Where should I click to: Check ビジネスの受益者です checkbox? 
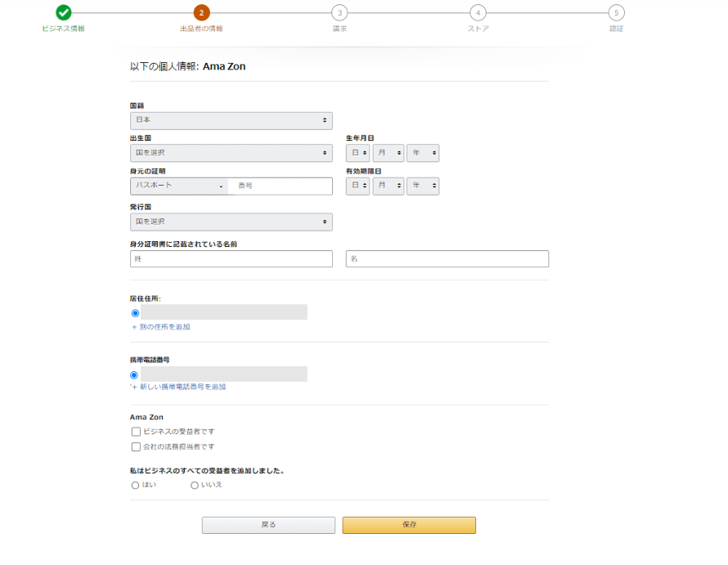pyautogui.click(x=137, y=431)
